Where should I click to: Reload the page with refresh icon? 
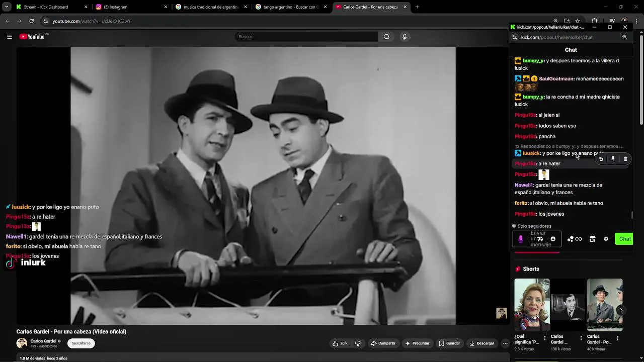coord(32,21)
